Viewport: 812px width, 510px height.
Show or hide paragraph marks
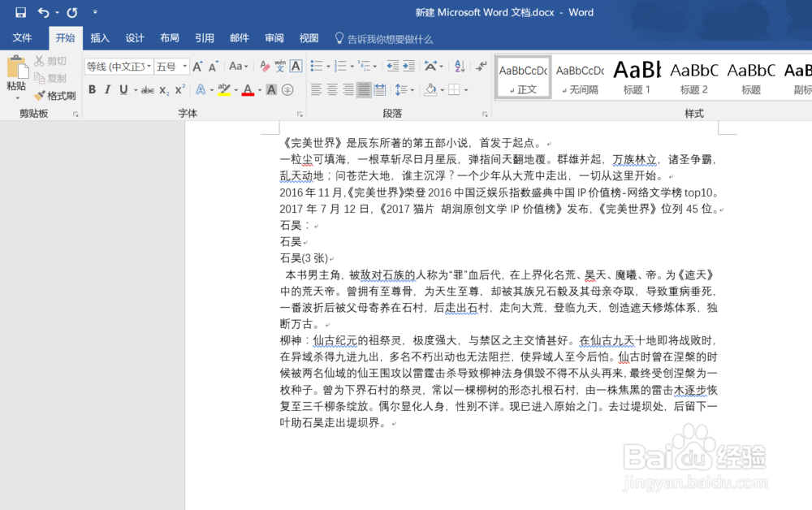click(x=481, y=67)
